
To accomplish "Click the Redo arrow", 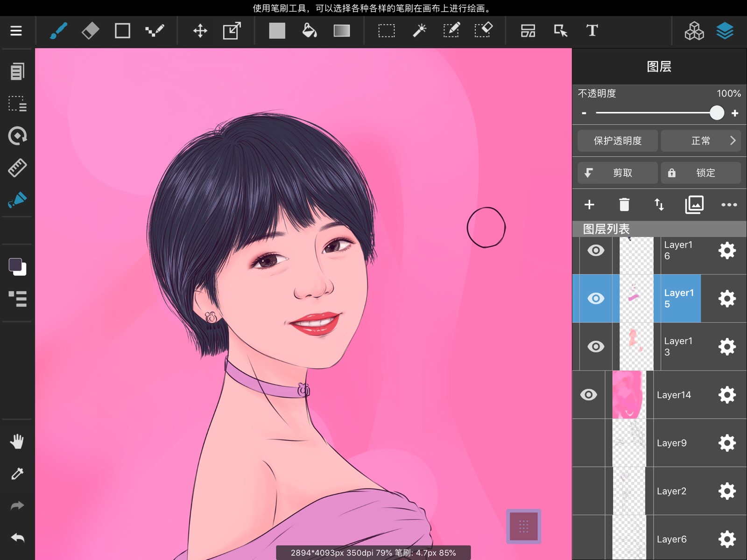I will [x=17, y=505].
